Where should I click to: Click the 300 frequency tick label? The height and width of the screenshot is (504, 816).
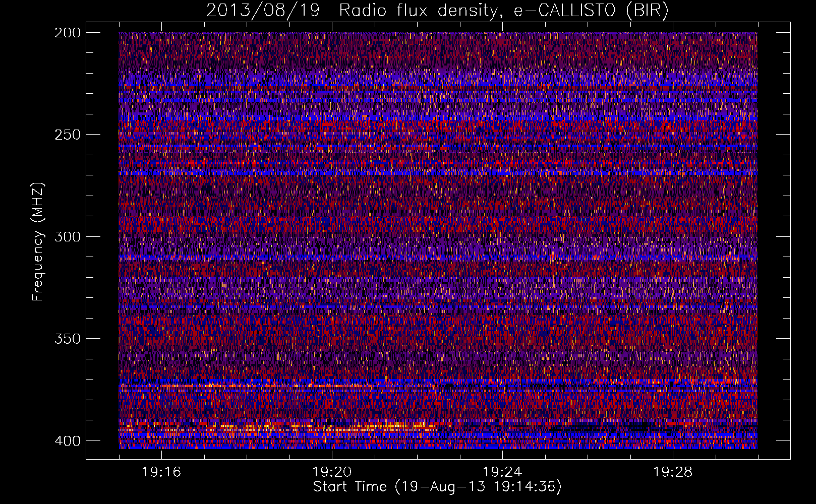(67, 236)
